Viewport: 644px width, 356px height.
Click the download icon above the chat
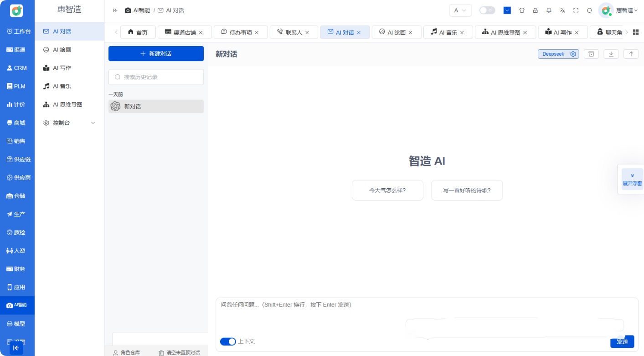[611, 54]
